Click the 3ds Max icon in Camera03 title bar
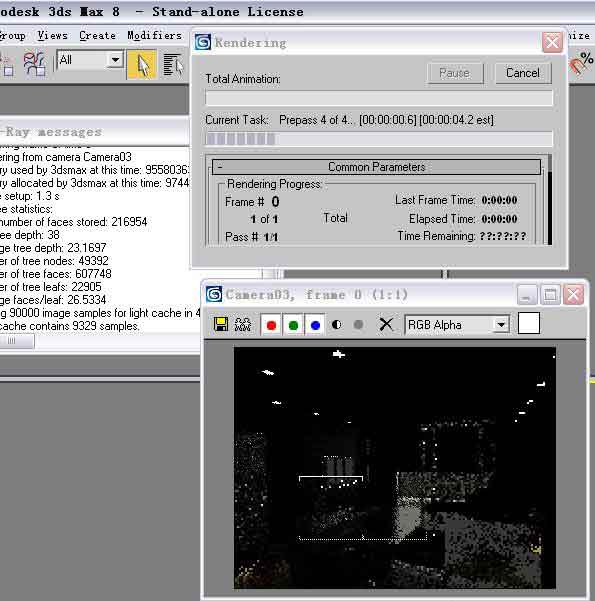This screenshot has height=601, width=595. (214, 294)
